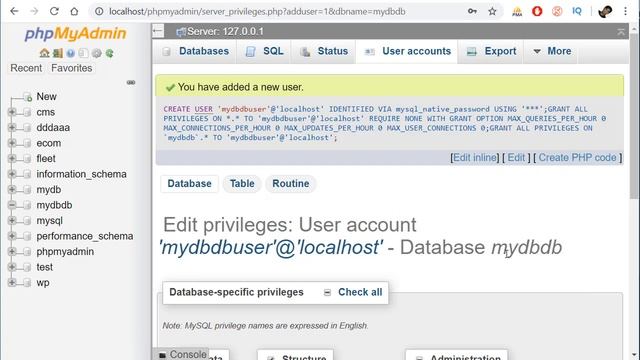Expand the information_schema database node
Screen dimensions: 640x360
pos(12,174)
